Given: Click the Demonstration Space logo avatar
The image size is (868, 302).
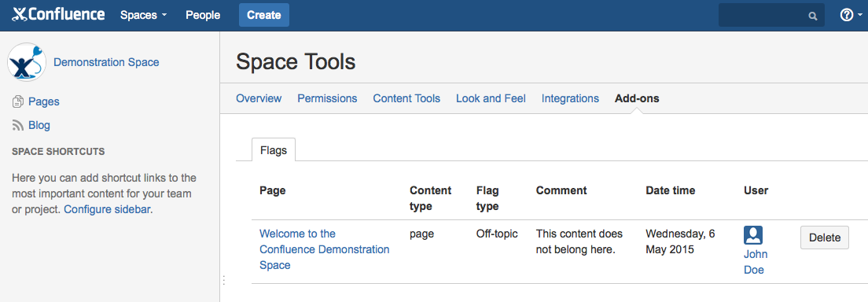Looking at the screenshot, I should 27,62.
